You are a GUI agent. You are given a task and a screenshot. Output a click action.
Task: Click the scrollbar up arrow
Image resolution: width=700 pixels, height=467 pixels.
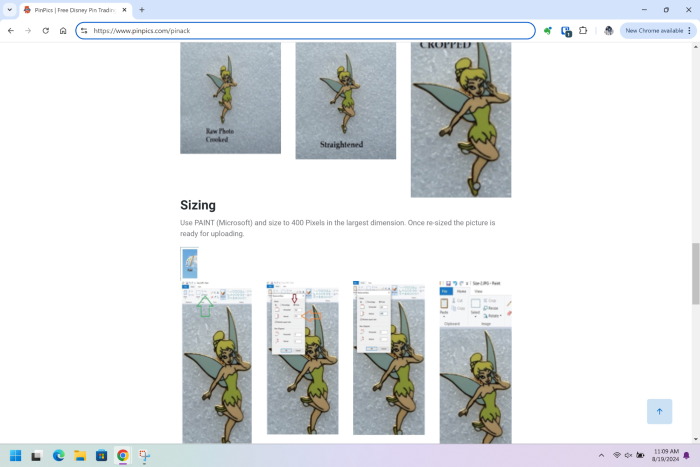tap(696, 46)
